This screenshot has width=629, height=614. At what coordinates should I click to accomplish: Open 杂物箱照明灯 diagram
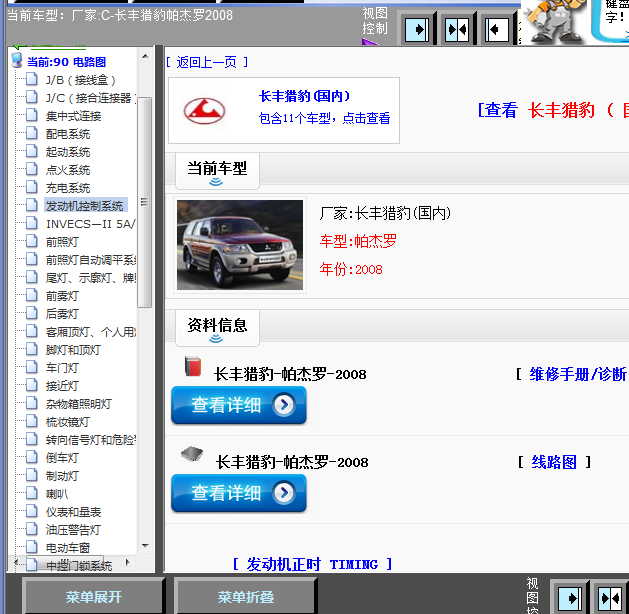pos(79,404)
